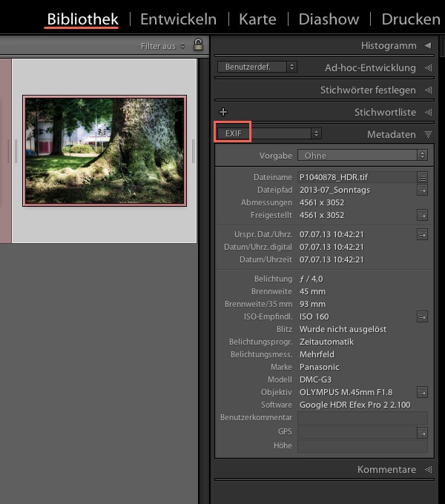The image size is (445, 504).
Task: Click arrow next to Urspr. Dat./Uhrz.
Action: coord(422,234)
